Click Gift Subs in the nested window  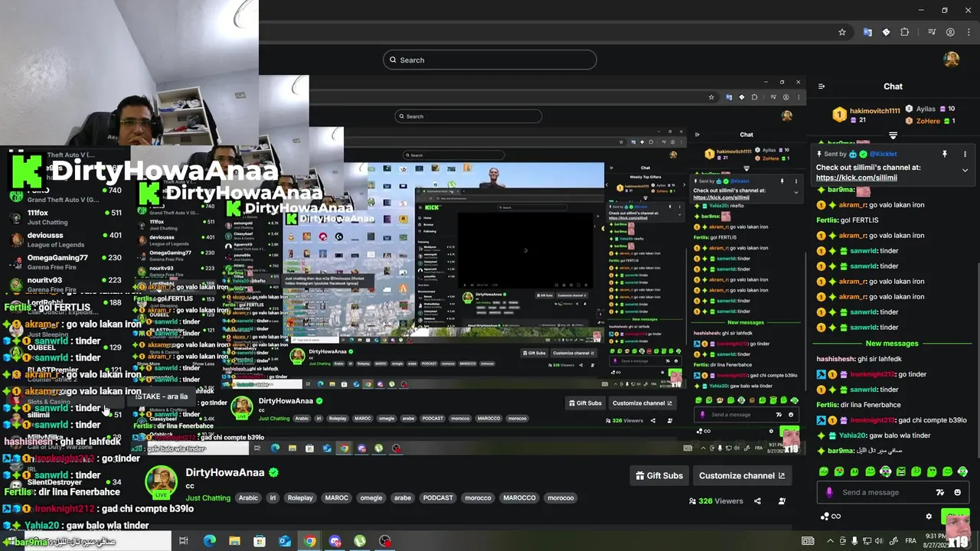584,403
